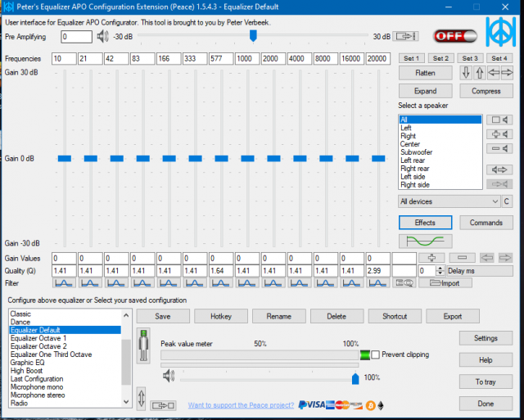Click the green curve graph button

pos(425,241)
